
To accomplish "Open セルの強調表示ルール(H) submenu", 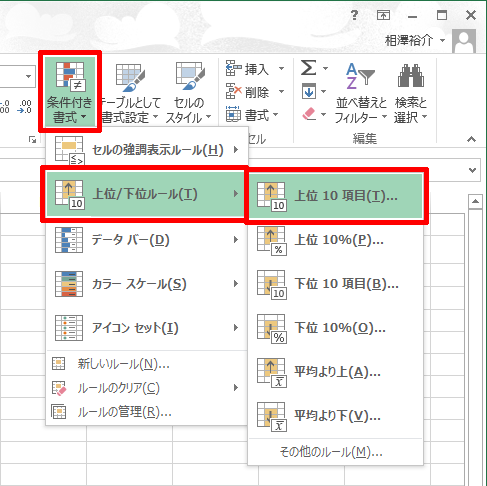I will pos(147,150).
